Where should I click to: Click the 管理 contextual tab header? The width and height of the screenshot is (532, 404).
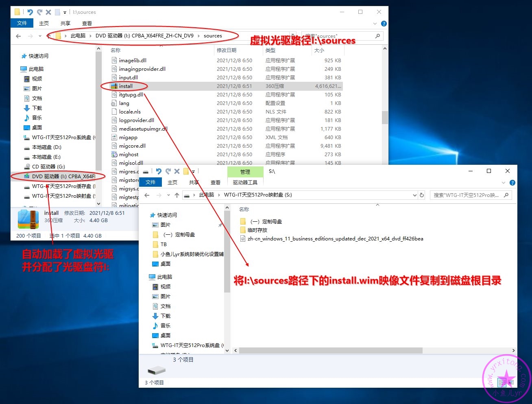(245, 172)
